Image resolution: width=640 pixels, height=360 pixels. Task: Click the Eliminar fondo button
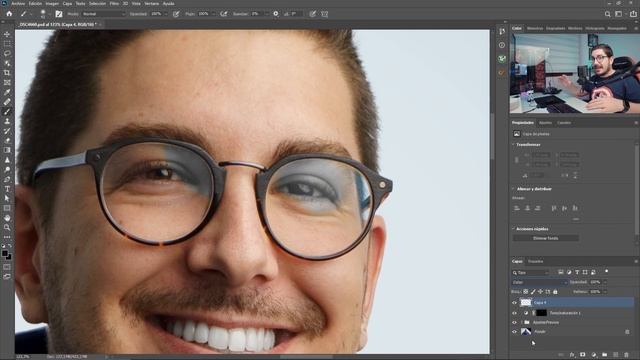546,238
